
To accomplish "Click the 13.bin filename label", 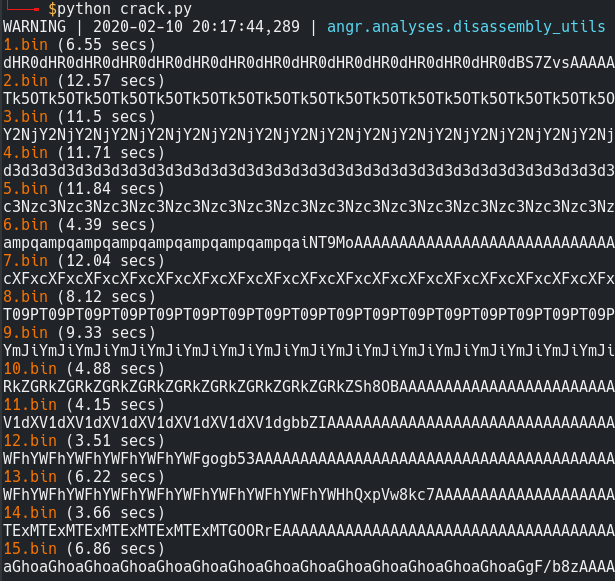I will coord(30,477).
